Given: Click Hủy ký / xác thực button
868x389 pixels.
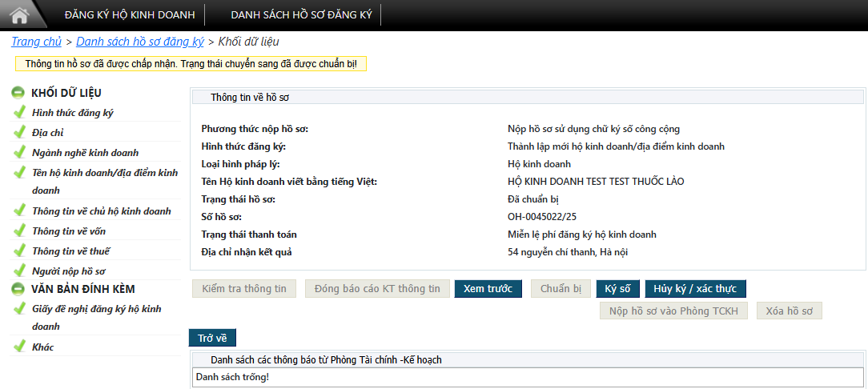Looking at the screenshot, I should pos(695,289).
